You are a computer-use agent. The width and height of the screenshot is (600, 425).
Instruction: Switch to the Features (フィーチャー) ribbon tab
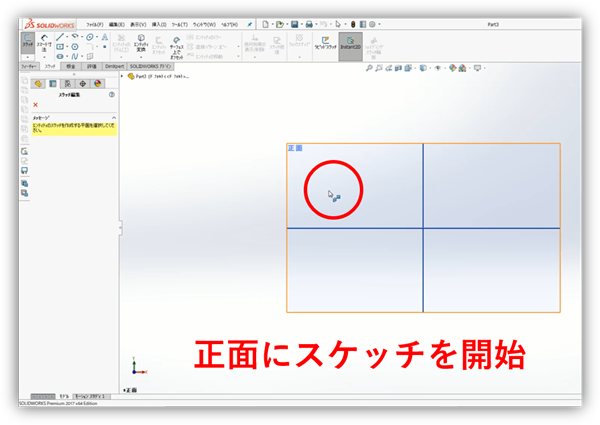point(29,67)
